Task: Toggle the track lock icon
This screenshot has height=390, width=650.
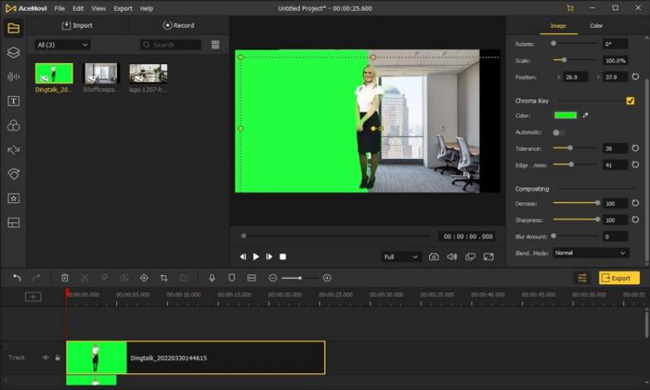Action: coord(58,357)
